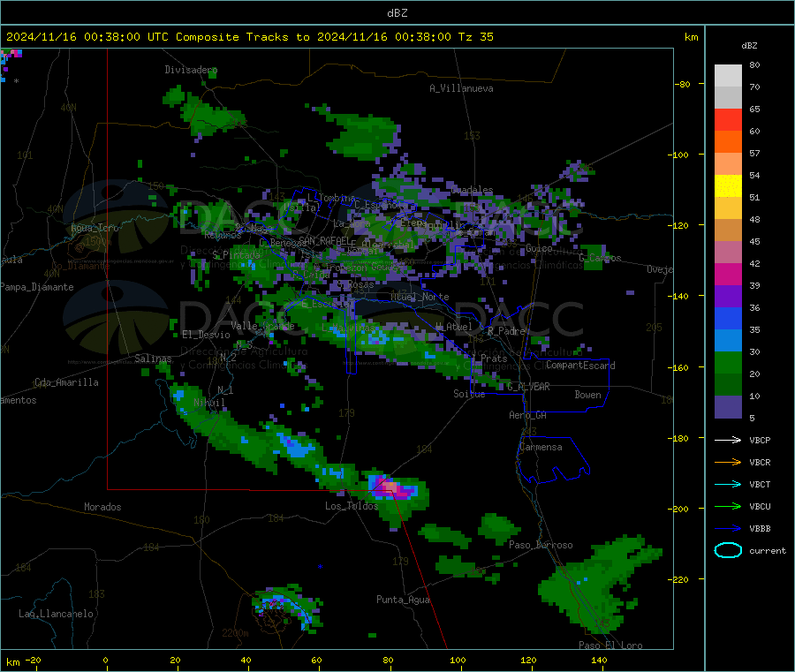Image resolution: width=795 pixels, height=672 pixels.
Task: Click the 'Guico' map label
Action: click(539, 249)
